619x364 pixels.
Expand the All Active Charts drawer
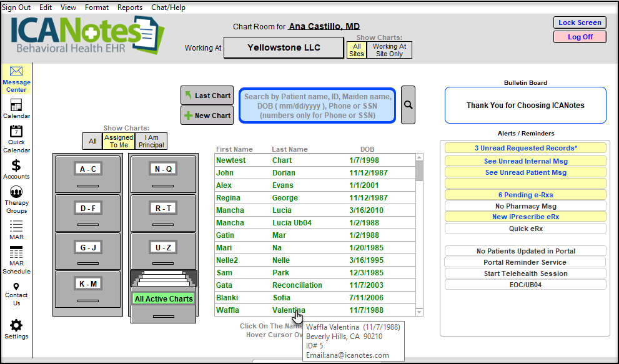pyautogui.click(x=163, y=298)
